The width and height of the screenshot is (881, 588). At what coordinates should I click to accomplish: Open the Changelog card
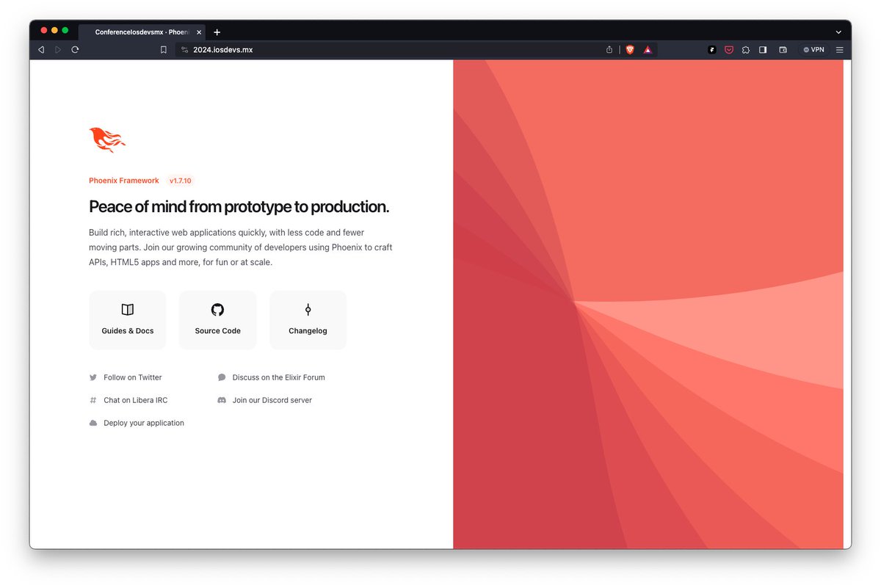[x=308, y=320]
